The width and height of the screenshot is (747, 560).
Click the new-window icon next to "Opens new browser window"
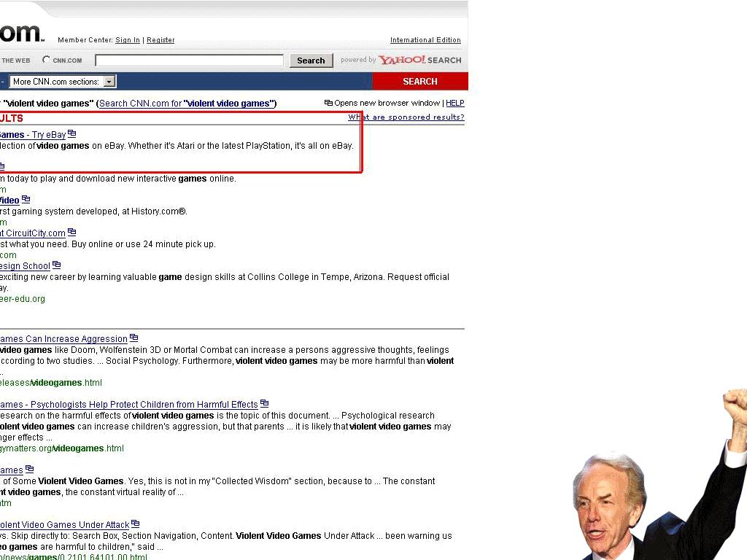click(328, 103)
